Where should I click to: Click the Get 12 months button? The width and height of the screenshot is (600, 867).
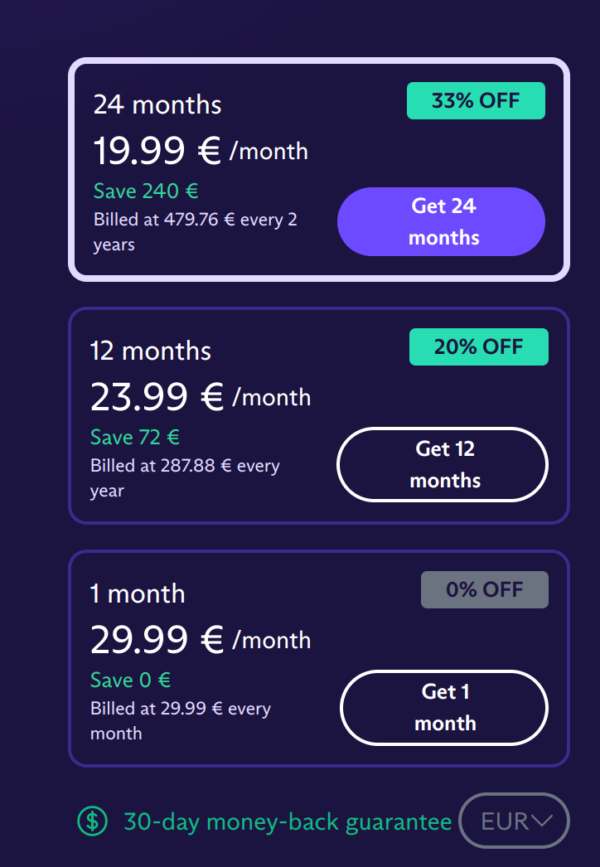click(x=442, y=464)
